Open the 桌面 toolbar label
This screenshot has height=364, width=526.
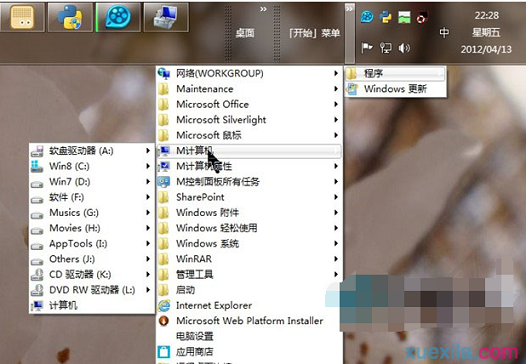[245, 33]
